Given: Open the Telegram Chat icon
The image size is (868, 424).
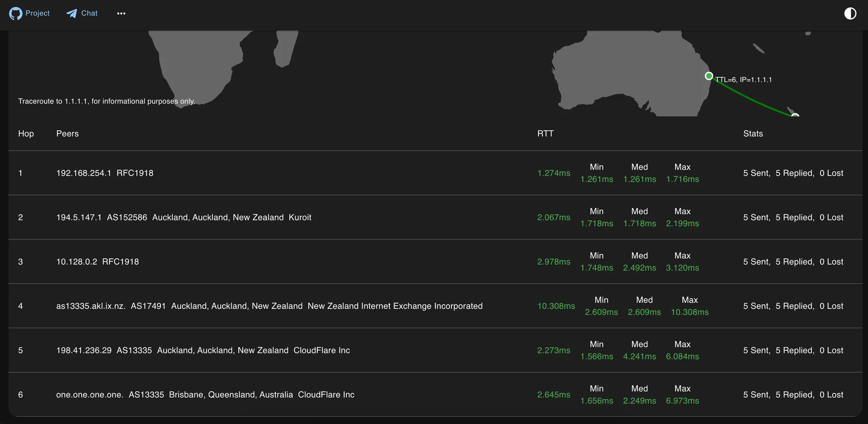Looking at the screenshot, I should pyautogui.click(x=71, y=14).
